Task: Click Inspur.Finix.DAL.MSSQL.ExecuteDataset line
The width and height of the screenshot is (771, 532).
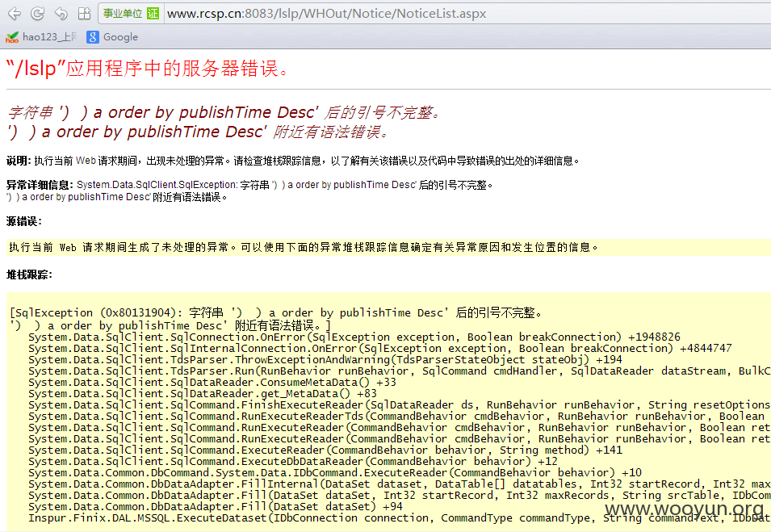Action: pyautogui.click(x=400, y=518)
